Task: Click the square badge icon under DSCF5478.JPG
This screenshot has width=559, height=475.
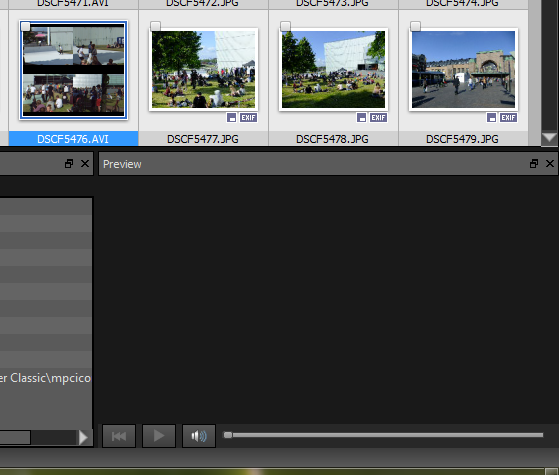Action: [x=361, y=118]
